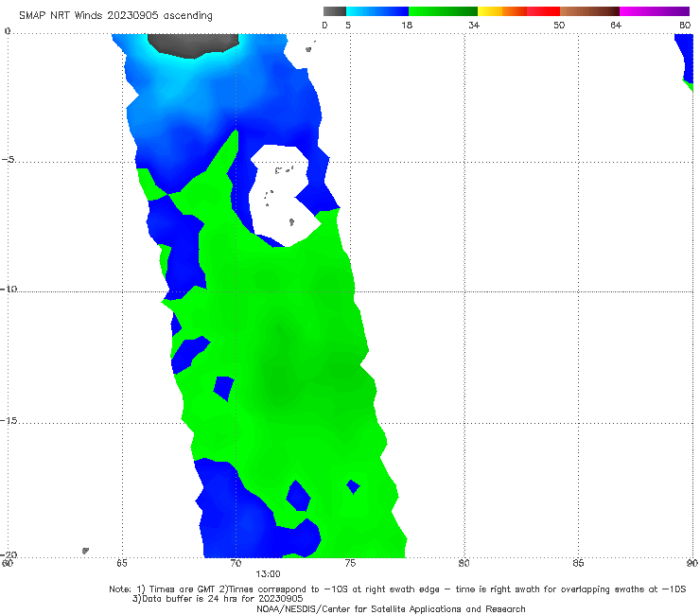Click the colorbar label "18"

[x=407, y=25]
